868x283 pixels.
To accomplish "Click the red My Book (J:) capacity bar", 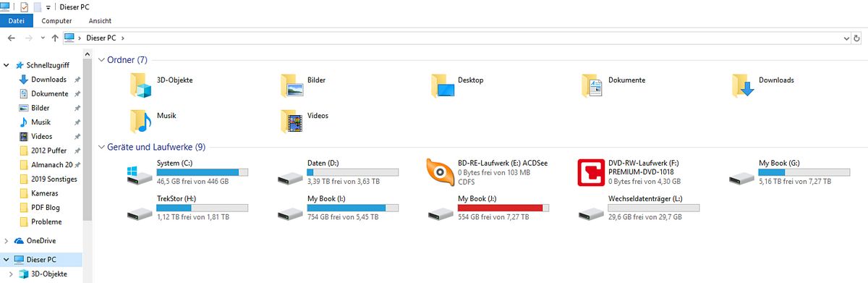I will tap(503, 208).
